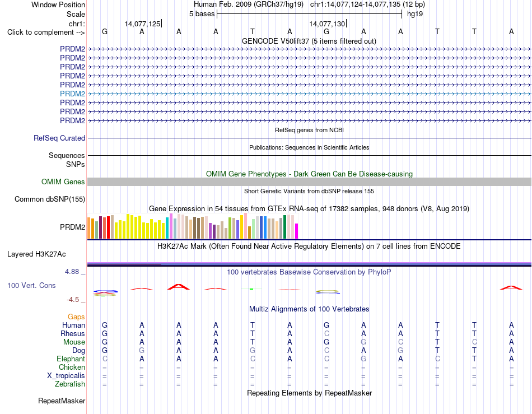The height and width of the screenshot is (414, 532).
Task: Click the Common dbSNP(155) track label
Action: coord(49,199)
